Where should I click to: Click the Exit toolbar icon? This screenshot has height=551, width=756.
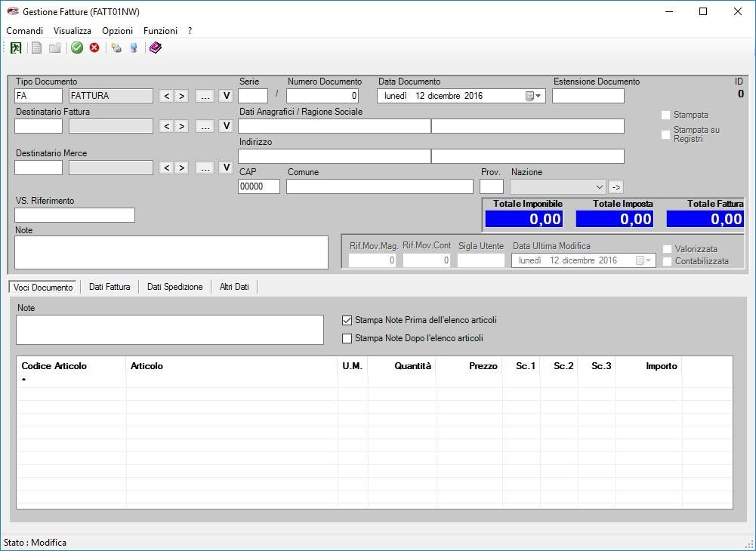16,48
